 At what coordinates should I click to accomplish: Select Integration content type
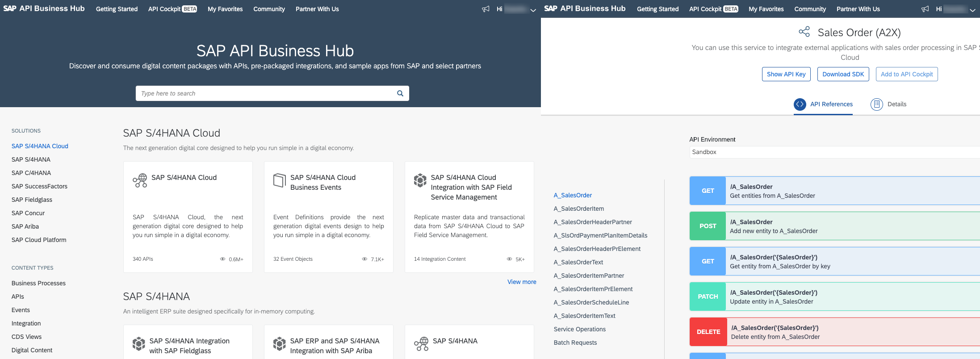26,323
